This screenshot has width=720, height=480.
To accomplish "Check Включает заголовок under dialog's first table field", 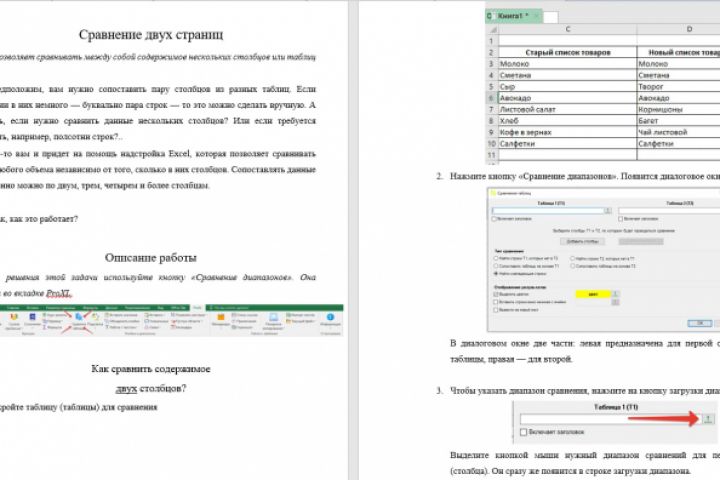I will coord(494,219).
